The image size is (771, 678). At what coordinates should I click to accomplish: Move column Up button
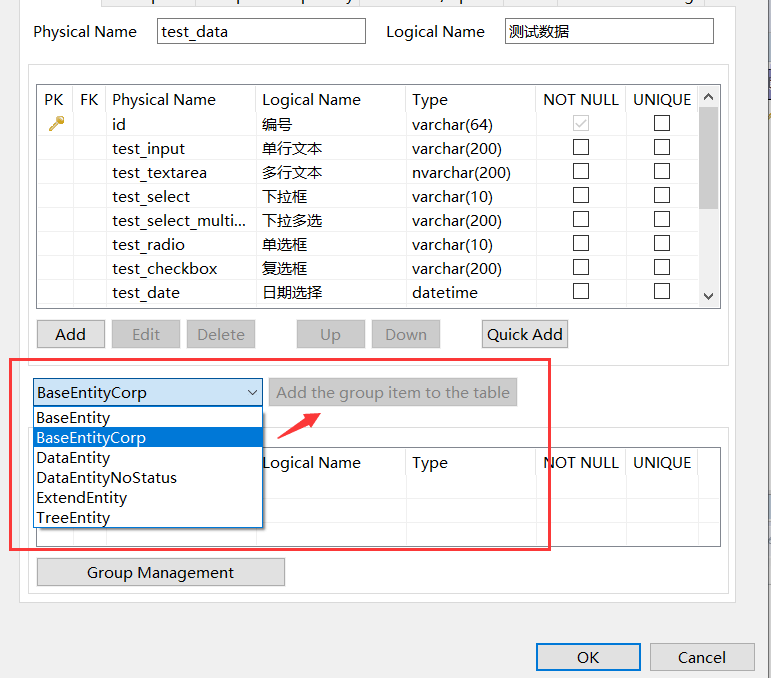click(x=330, y=334)
